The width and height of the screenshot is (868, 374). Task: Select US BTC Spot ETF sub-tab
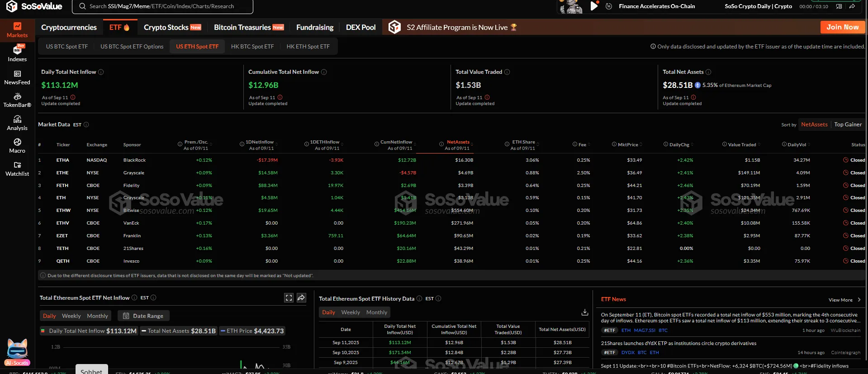click(67, 47)
